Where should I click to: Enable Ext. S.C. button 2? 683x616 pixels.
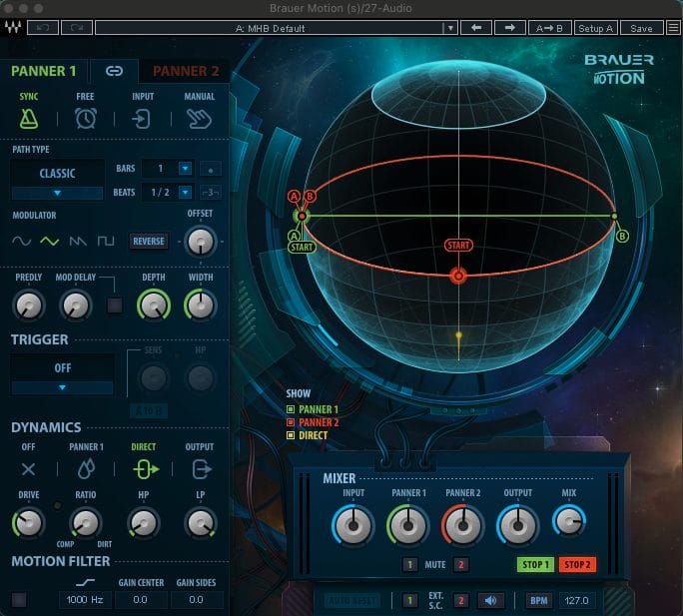[461, 600]
